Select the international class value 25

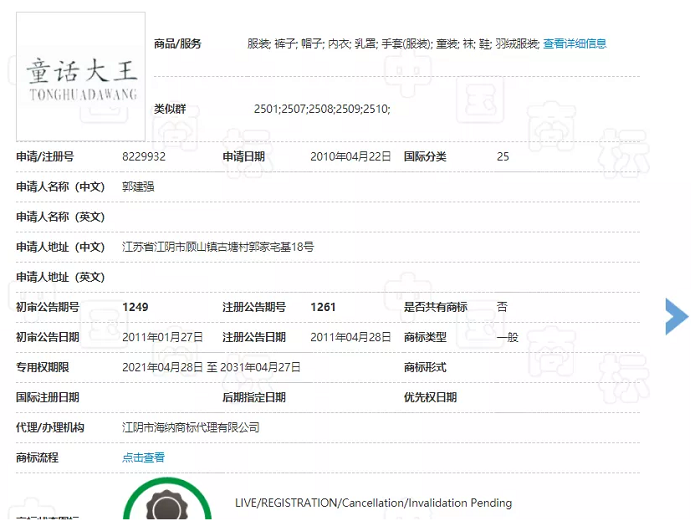tap(503, 157)
